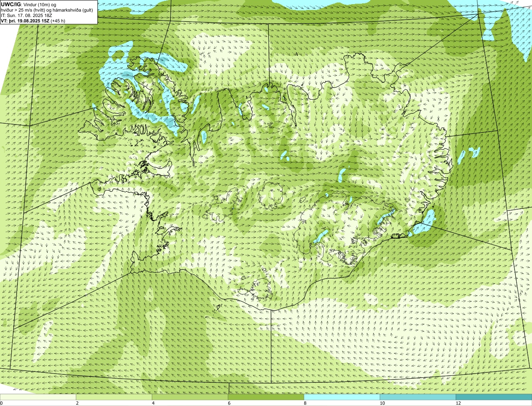The width and height of the screenshot is (532, 406).
Task: Click the 2–4 m/s light green scale segment
Action: 114,397
